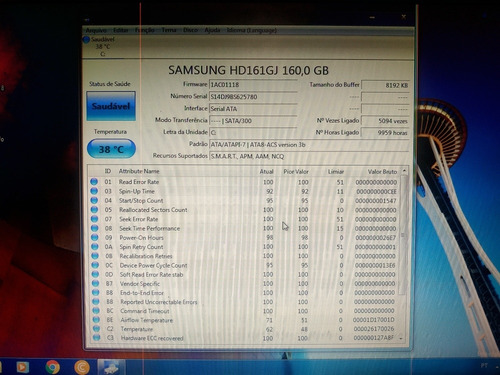
Task: Click status icon of Airflow Temperature
Action: [96, 320]
